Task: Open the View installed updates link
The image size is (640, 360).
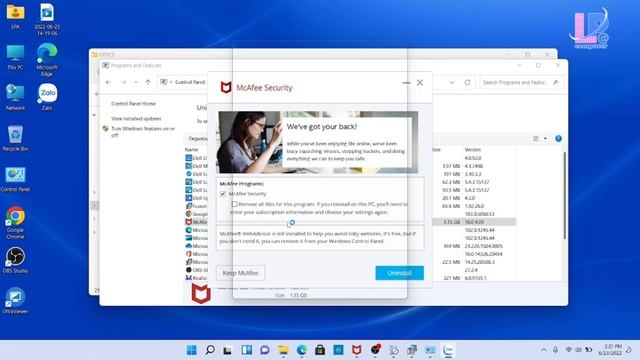Action: point(136,118)
